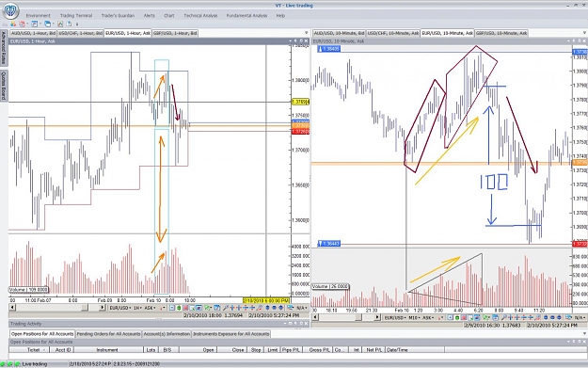The height and width of the screenshot is (368, 588).
Task: Open the Technical Analysis menu
Action: 200,15
